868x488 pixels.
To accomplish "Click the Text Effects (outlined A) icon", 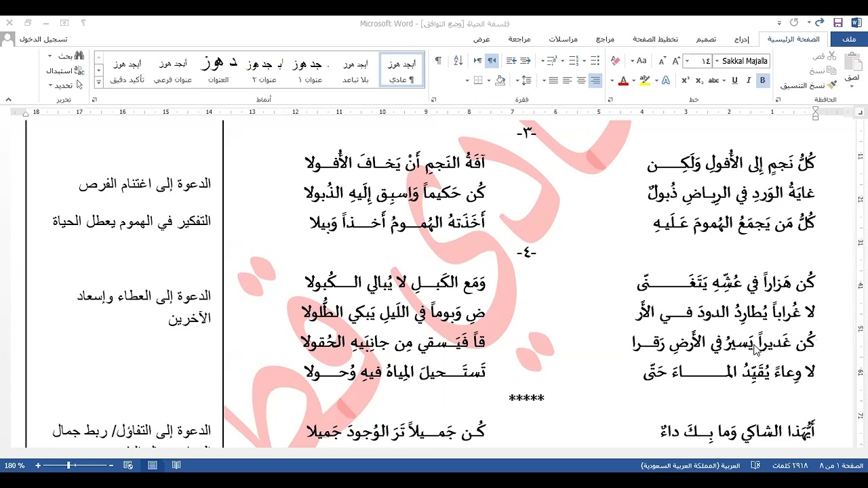I will 666,80.
